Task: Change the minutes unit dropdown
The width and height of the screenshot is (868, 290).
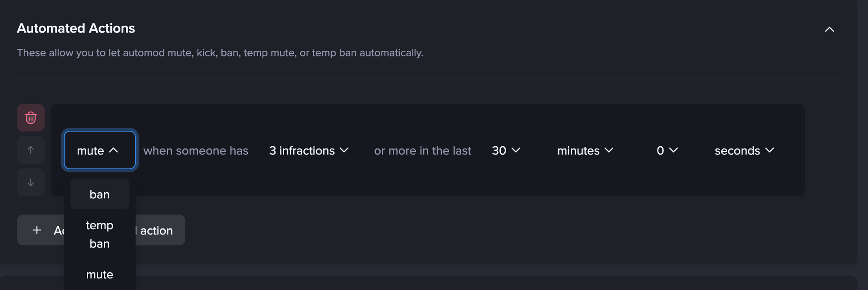Action: (x=585, y=151)
